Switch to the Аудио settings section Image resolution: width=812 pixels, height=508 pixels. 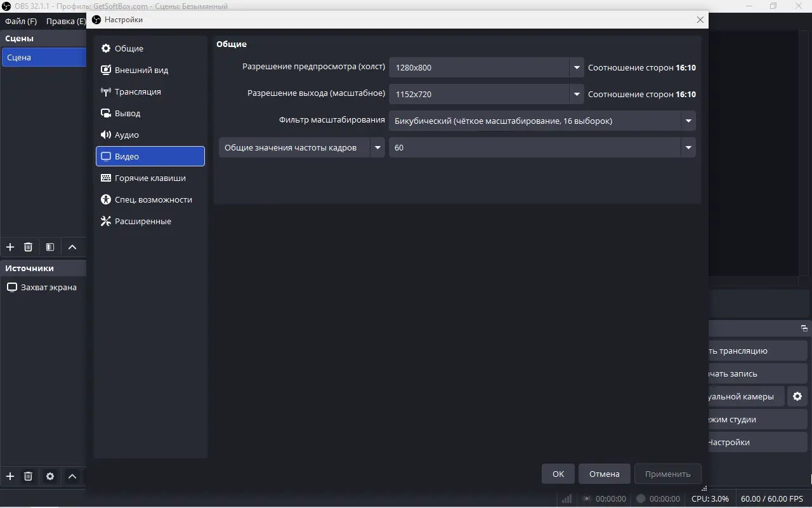pyautogui.click(x=127, y=135)
